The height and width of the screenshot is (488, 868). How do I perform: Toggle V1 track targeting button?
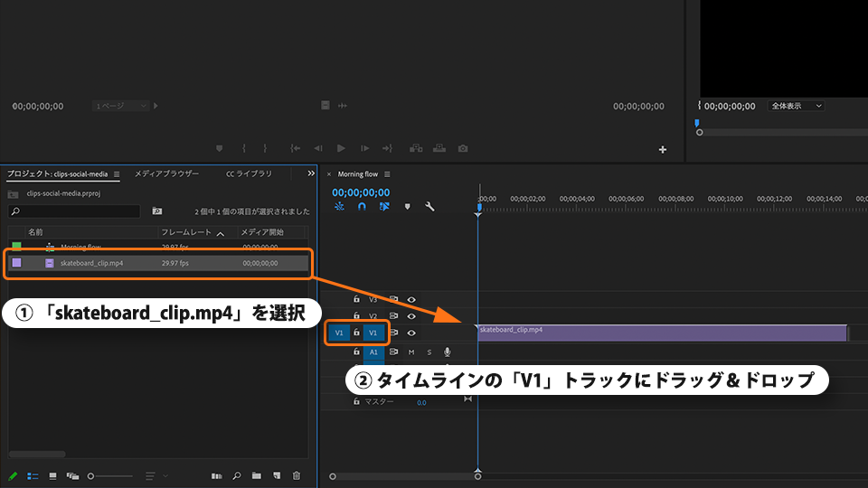tap(373, 333)
